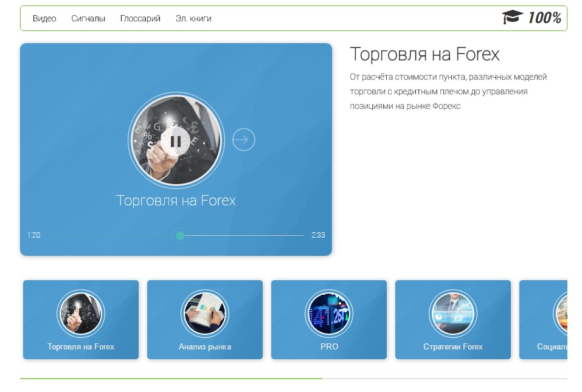Open the Стратегии Forex course card

pyautogui.click(x=453, y=320)
